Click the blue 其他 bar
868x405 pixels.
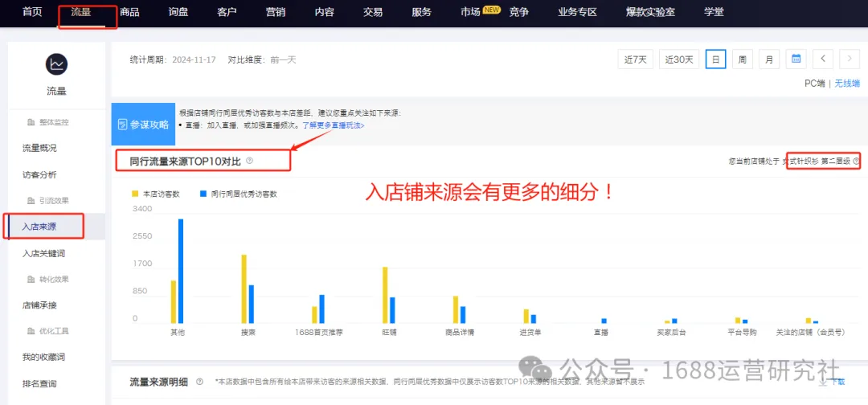(181, 271)
